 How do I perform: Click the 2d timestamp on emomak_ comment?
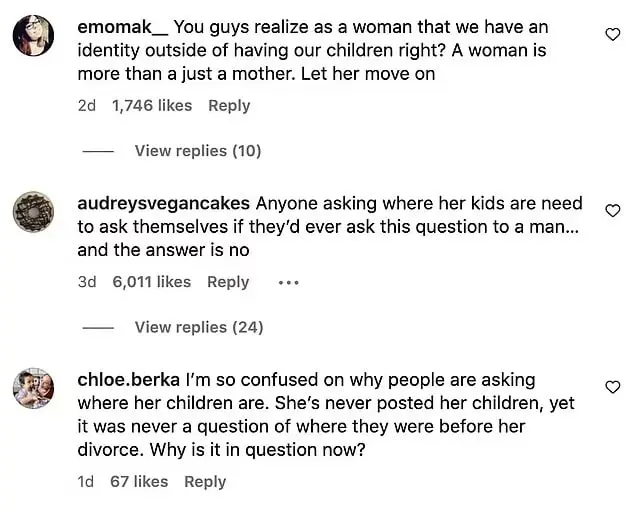tap(87, 106)
